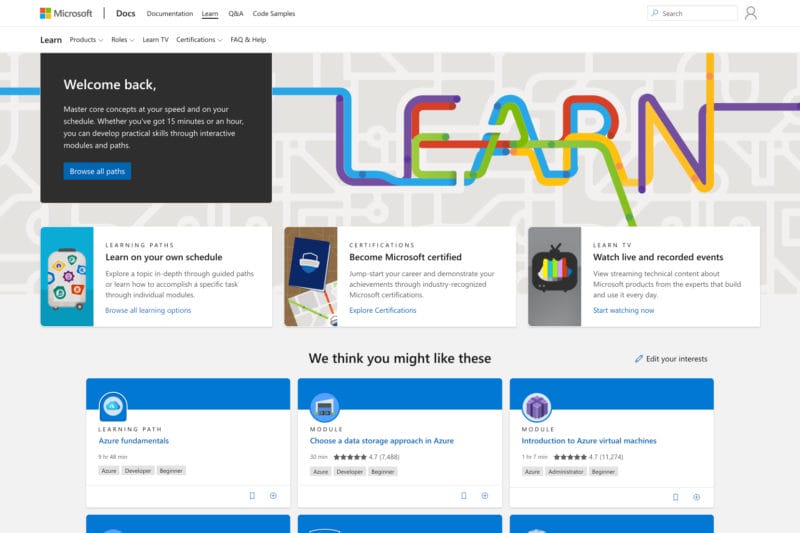Go to the Documentation tab

(x=169, y=14)
